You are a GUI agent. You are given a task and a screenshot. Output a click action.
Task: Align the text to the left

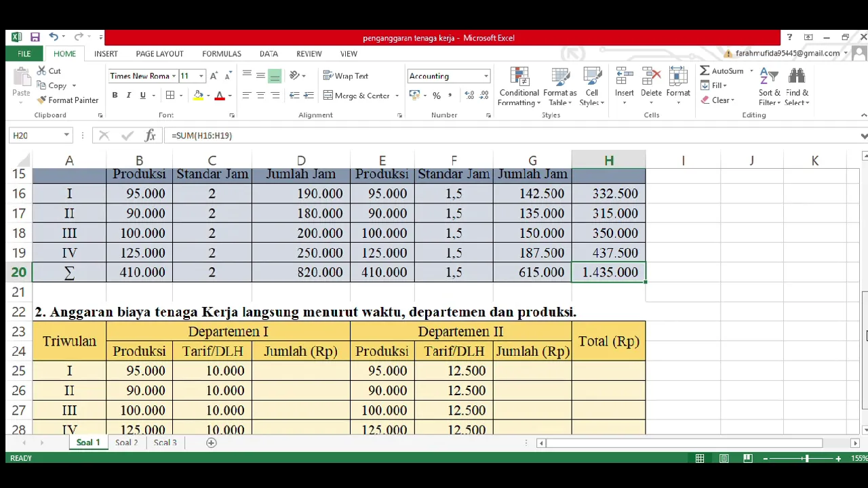[247, 96]
